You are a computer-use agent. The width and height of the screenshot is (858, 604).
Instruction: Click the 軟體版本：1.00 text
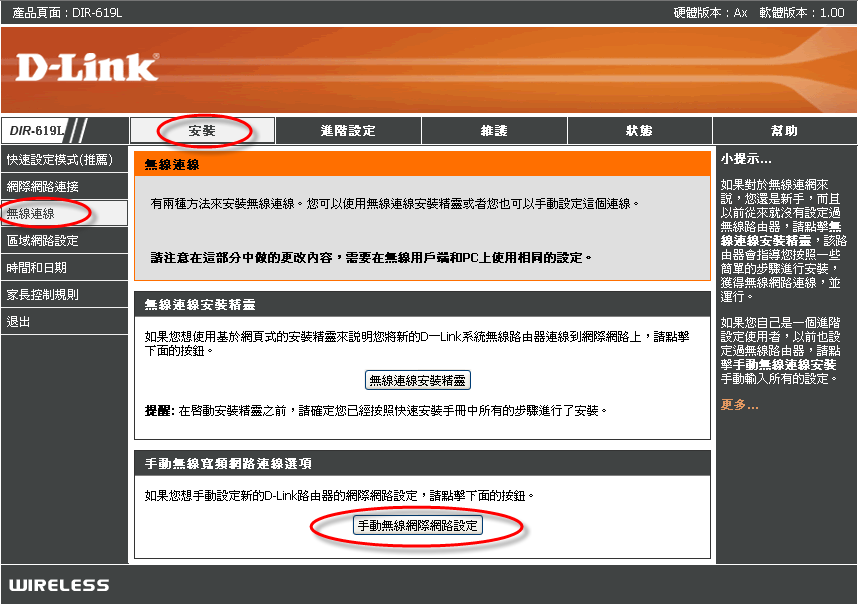pyautogui.click(x=802, y=13)
